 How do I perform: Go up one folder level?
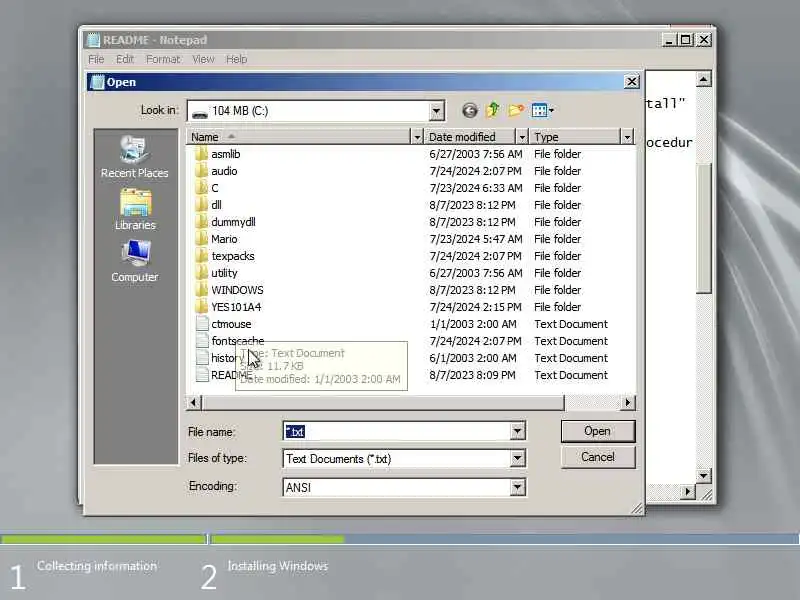tap(493, 110)
